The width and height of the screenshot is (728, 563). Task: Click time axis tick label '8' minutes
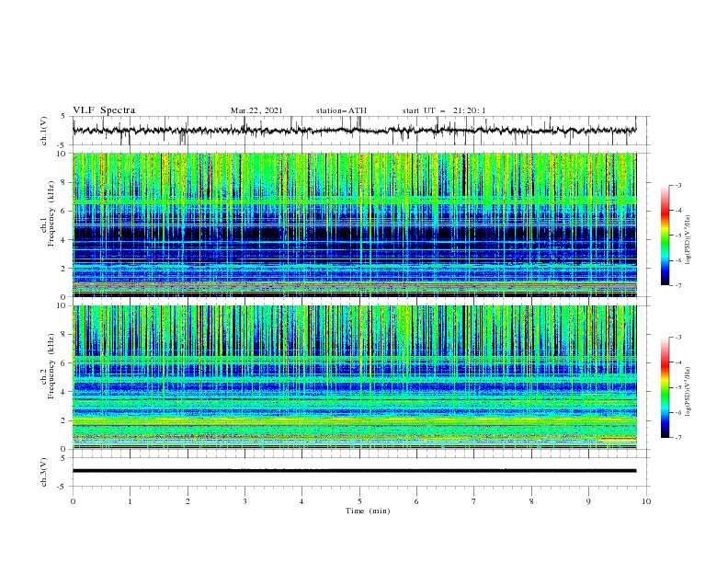click(x=531, y=501)
